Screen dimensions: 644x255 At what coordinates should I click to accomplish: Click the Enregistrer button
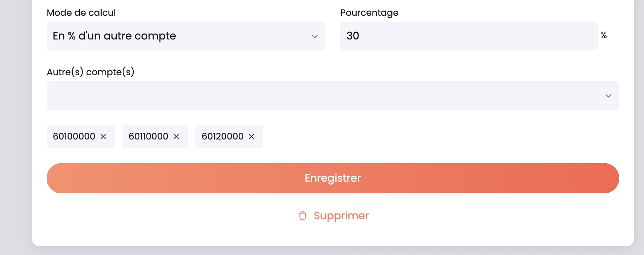click(333, 178)
